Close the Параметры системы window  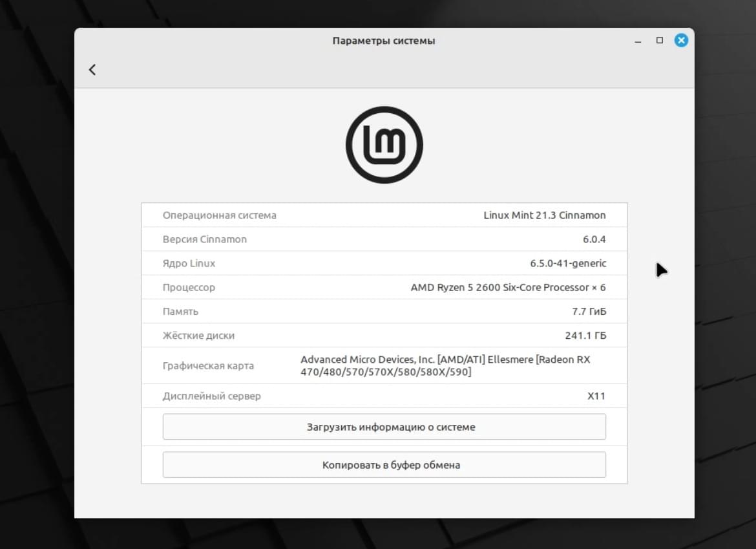pos(681,41)
